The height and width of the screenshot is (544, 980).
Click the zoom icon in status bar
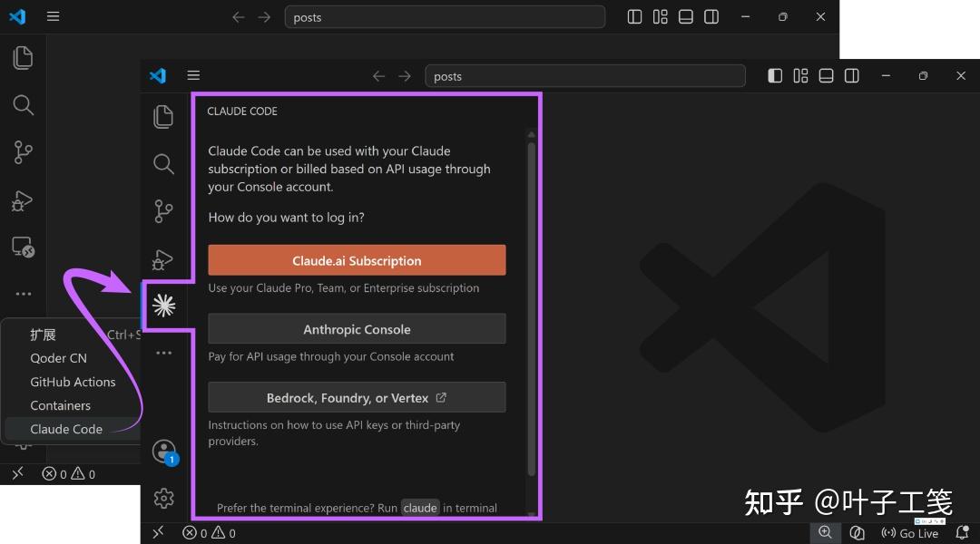point(825,532)
